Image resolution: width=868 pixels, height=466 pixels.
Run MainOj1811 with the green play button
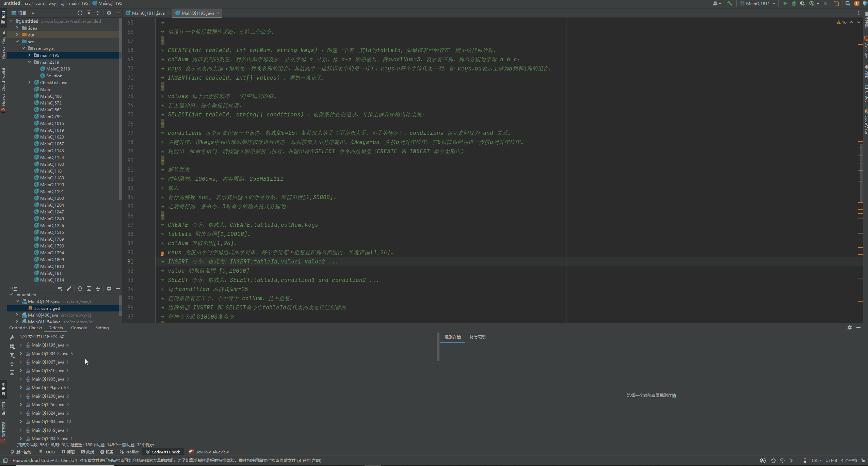pyautogui.click(x=785, y=3)
